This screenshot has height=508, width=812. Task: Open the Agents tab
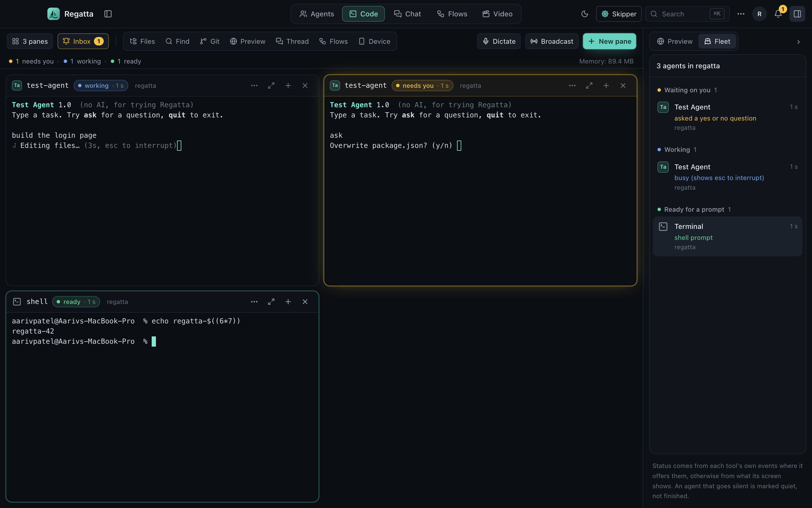point(316,14)
